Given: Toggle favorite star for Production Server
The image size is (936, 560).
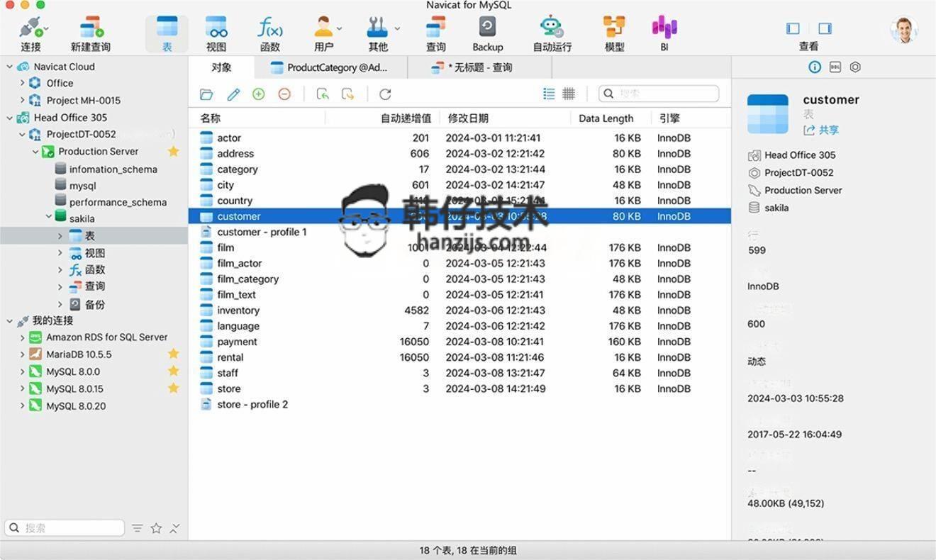Looking at the screenshot, I should [173, 151].
